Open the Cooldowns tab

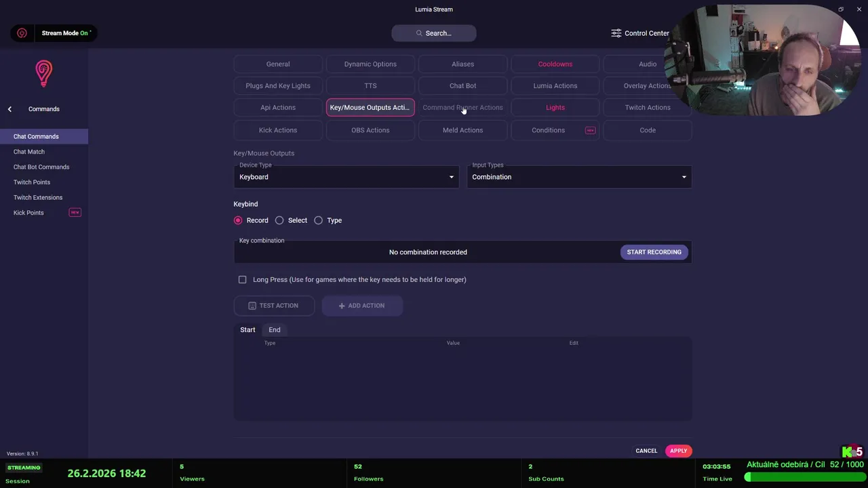coord(555,64)
